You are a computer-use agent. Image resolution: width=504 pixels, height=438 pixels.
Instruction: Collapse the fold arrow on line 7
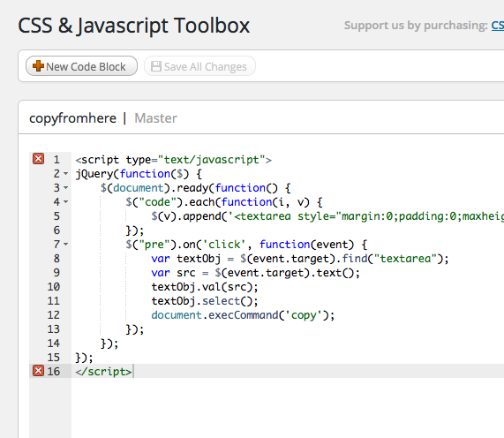(x=66, y=245)
